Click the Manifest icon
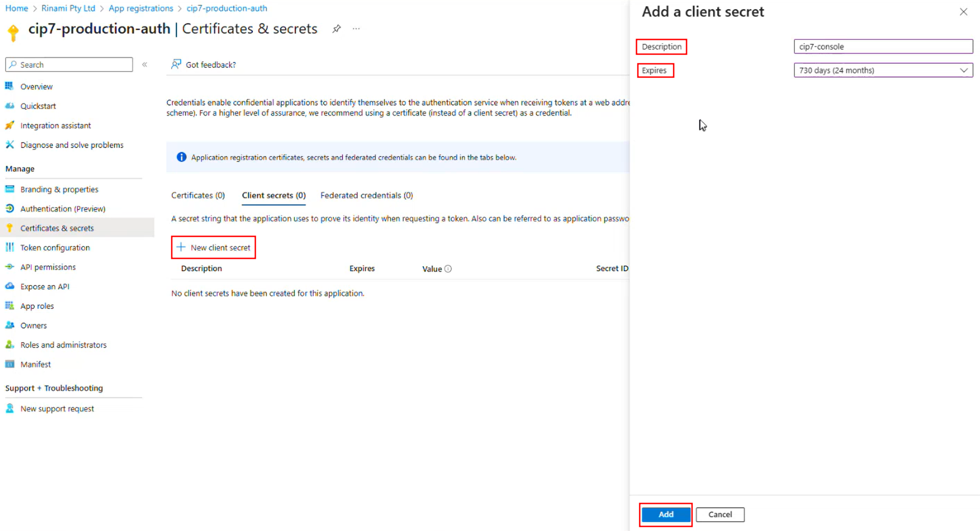 (x=9, y=364)
